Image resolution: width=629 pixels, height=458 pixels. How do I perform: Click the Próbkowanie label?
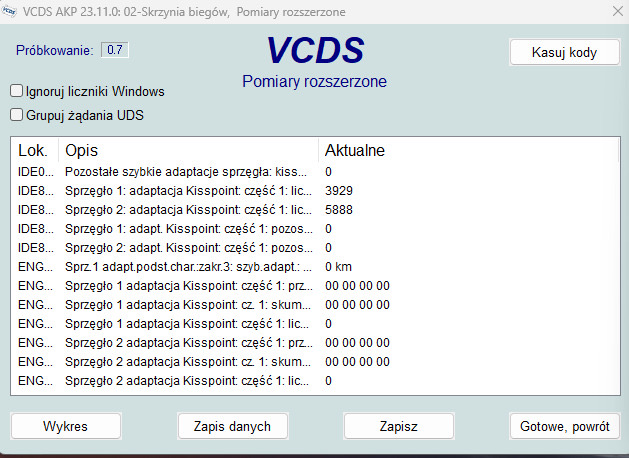[x=55, y=51]
